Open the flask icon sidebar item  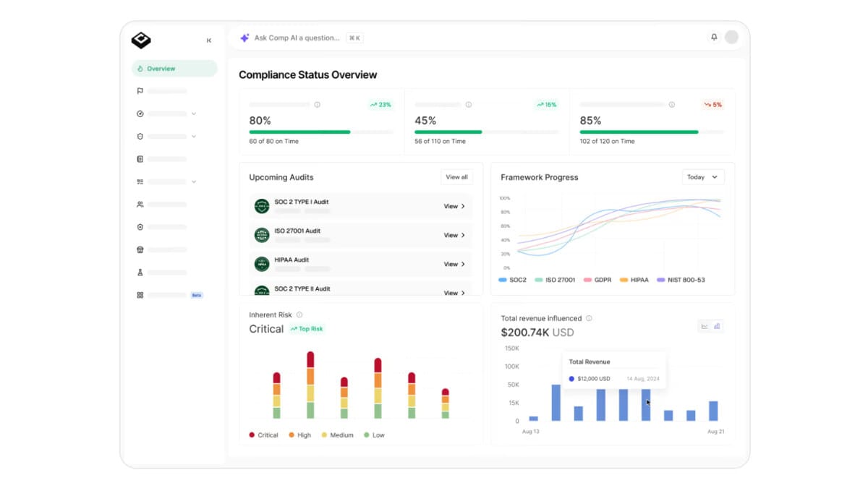pyautogui.click(x=140, y=273)
